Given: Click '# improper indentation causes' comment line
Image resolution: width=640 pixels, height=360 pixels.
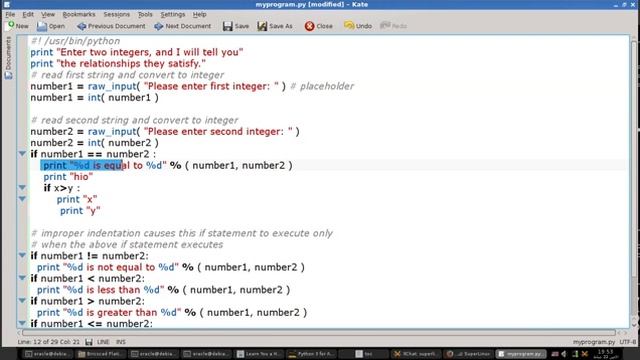Looking at the screenshot, I should tap(182, 233).
